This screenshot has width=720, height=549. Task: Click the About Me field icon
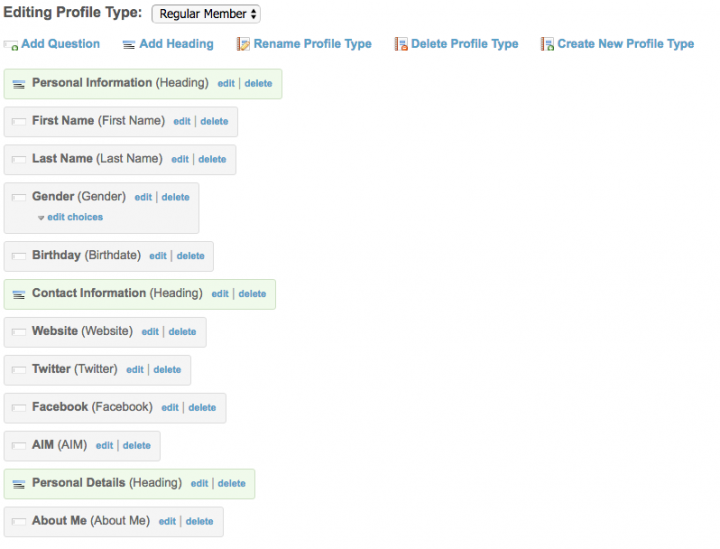tap(19, 521)
